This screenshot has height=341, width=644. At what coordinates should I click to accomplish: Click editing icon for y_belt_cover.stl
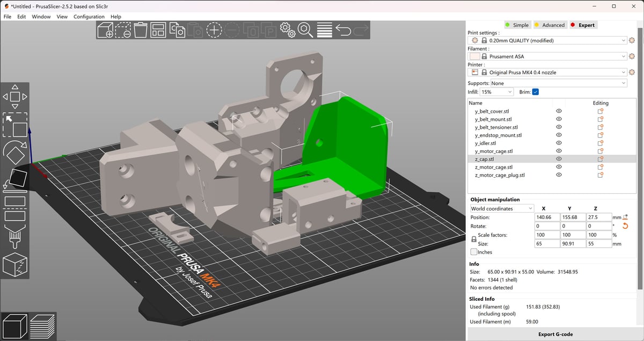click(601, 111)
